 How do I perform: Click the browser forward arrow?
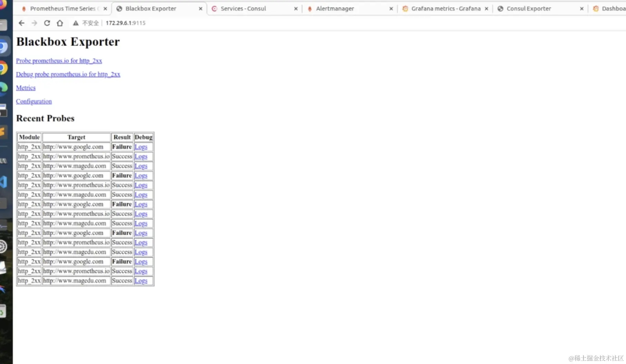(34, 23)
